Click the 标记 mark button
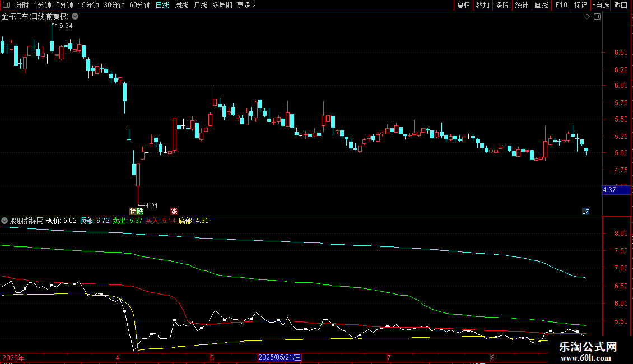633x364 pixels. tap(580, 5)
